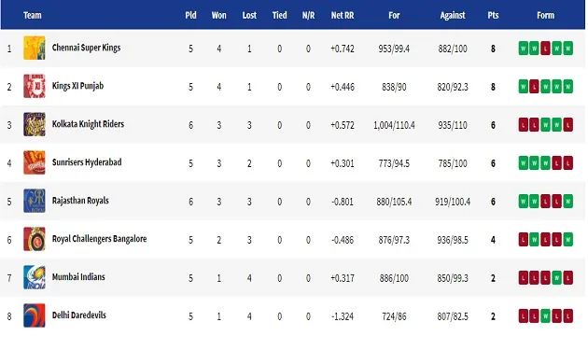Open the Royal Challengers Bangalore team link

click(99, 239)
